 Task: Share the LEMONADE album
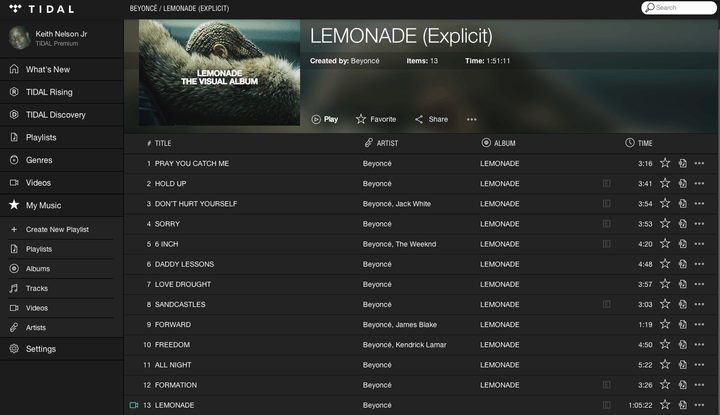coord(431,119)
